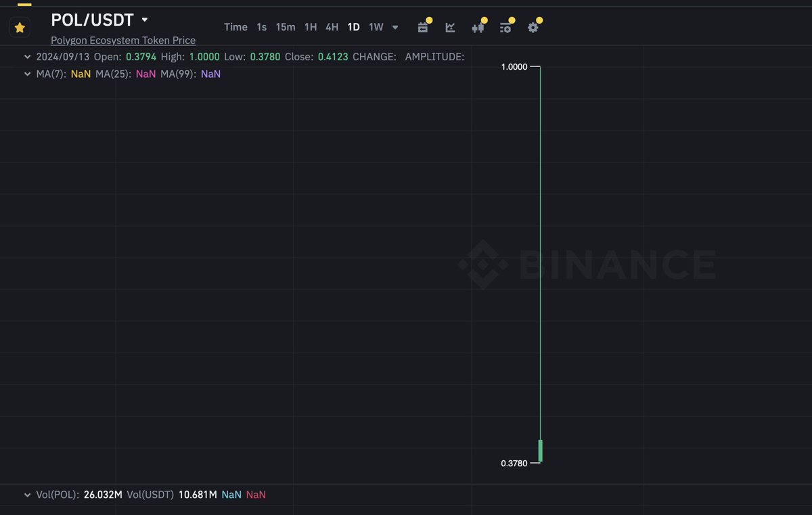
Task: Click the Open 0.3794 value
Action: pyautogui.click(x=141, y=57)
